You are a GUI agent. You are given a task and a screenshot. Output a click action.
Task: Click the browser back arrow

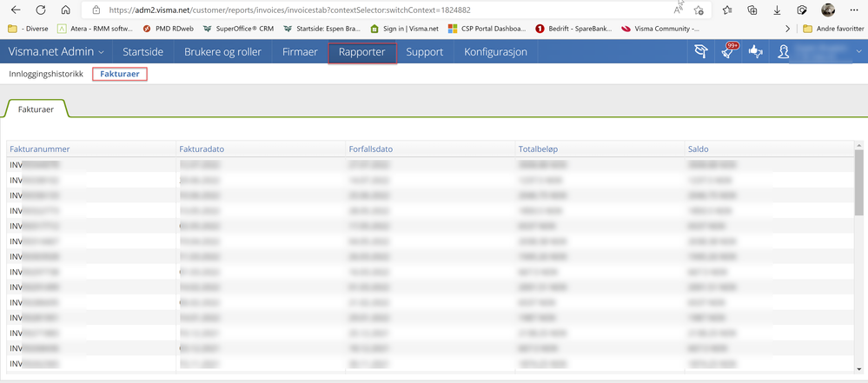point(16,10)
